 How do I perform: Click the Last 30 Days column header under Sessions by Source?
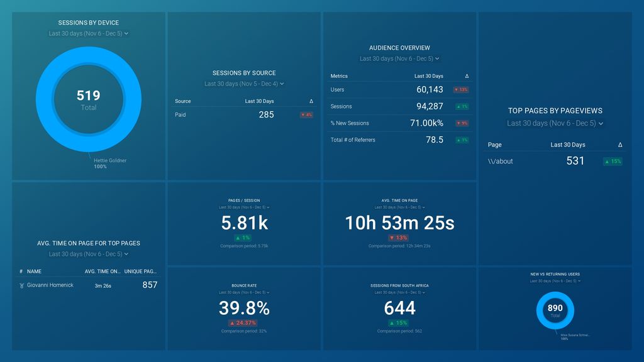pos(258,102)
